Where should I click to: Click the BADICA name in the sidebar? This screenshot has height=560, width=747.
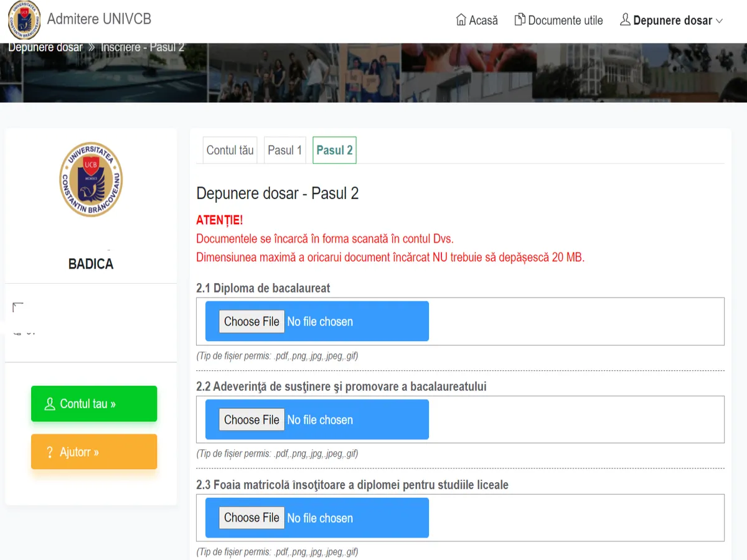(x=91, y=264)
